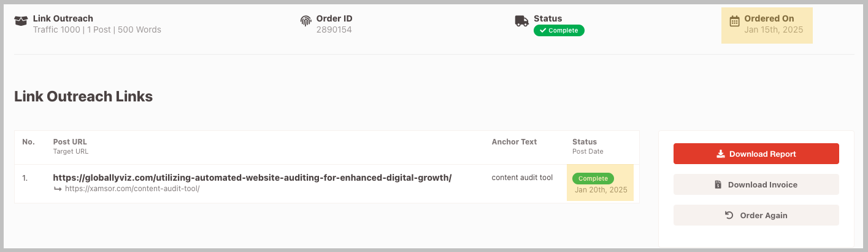The image size is (868, 252).
Task: Click the target URL redirect arrow icon
Action: (58, 189)
